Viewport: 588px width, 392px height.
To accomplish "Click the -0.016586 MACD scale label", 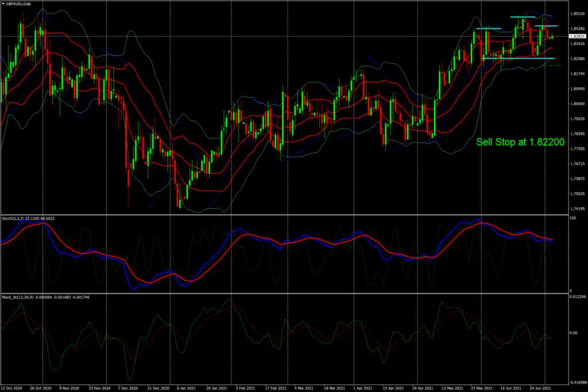I will [x=578, y=383].
